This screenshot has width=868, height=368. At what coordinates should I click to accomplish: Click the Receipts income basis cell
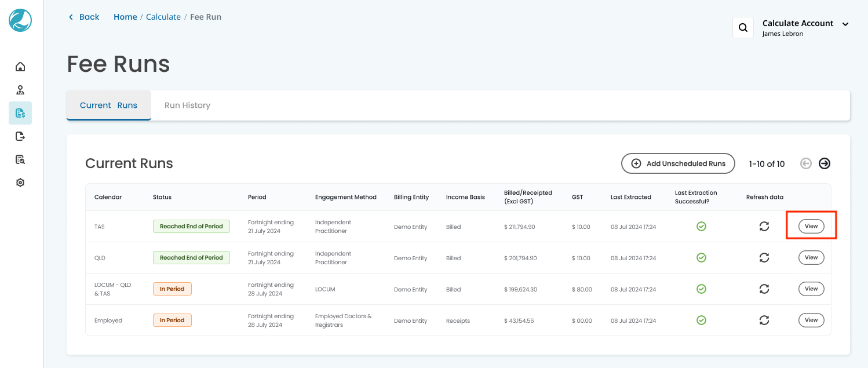click(x=458, y=320)
